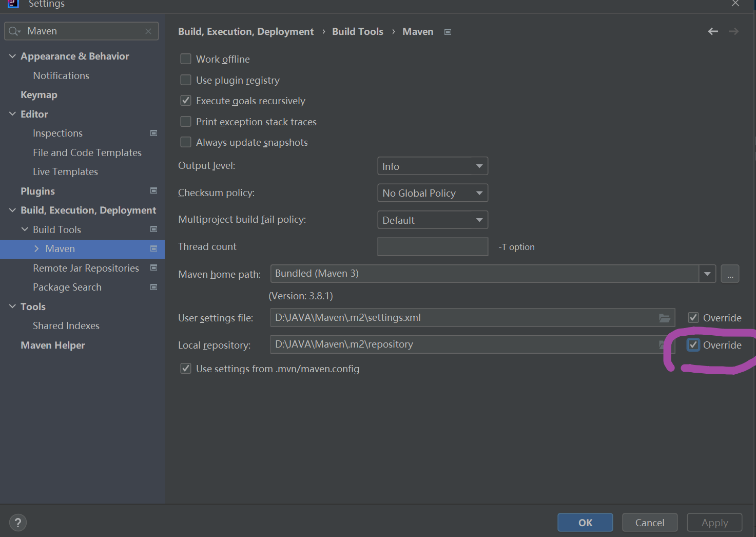Click Build, Execution, Deployment breadcrumb
This screenshot has width=756, height=537.
[246, 32]
